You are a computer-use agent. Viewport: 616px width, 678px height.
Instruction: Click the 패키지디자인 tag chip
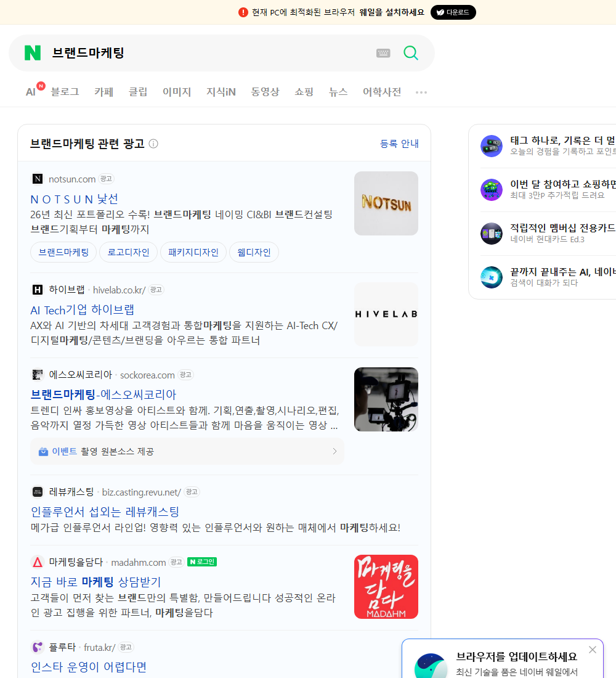coord(193,252)
